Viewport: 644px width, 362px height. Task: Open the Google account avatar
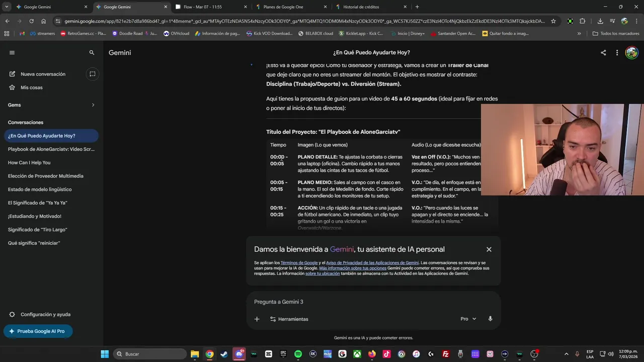tap(632, 52)
